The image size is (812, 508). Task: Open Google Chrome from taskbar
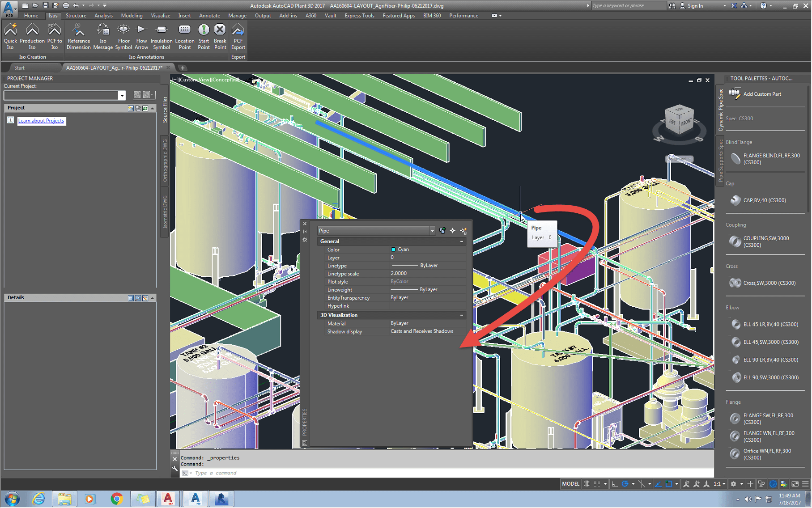(x=117, y=499)
